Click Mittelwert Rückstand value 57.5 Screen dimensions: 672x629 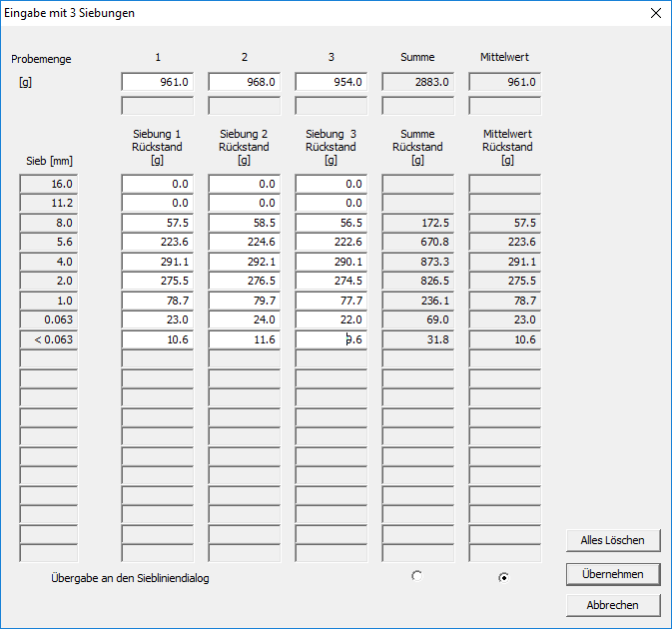505,223
